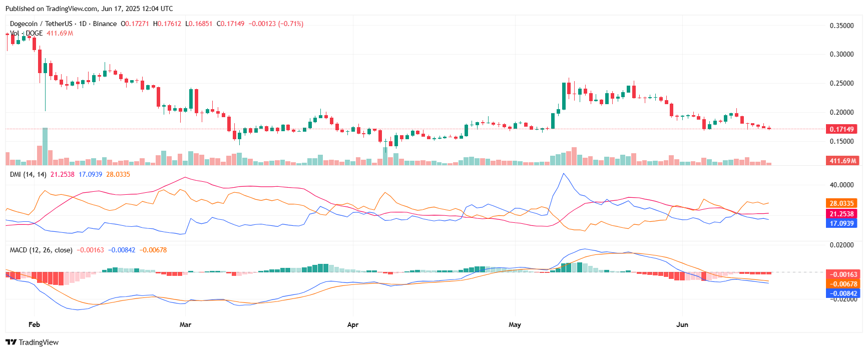Screen dimensions: 868x352
Task: Click the Feb label on time axis
Action: 34,324
